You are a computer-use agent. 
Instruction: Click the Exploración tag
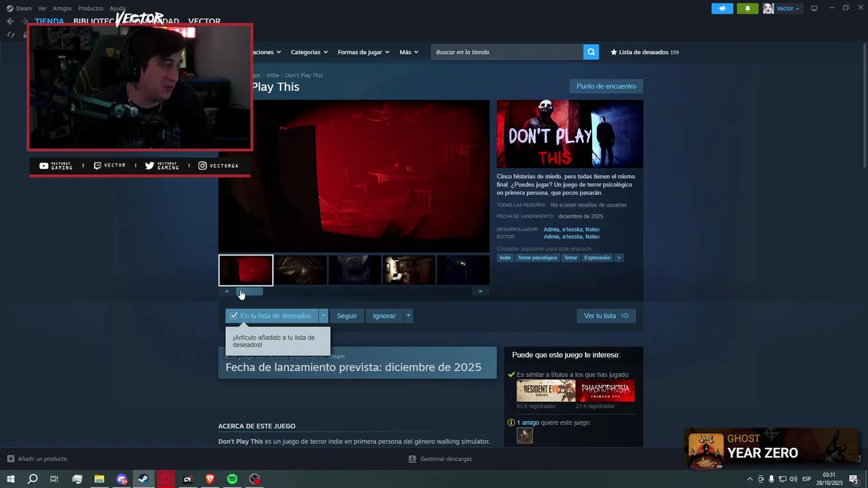coord(597,258)
